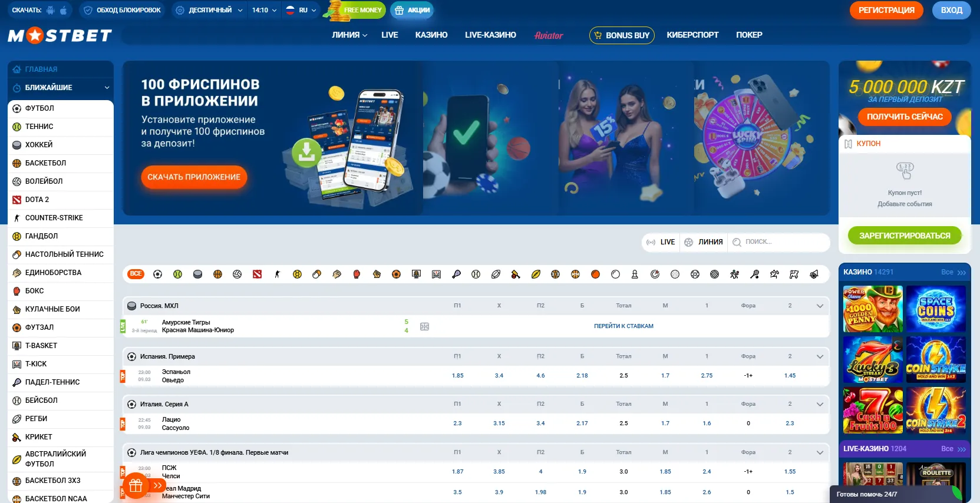Click the blue ВХОД login button
Image resolution: width=980 pixels, height=503 pixels.
951,10
